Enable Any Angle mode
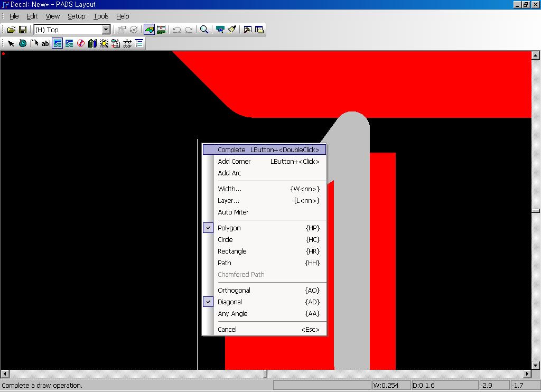The image size is (541, 392). point(264,314)
